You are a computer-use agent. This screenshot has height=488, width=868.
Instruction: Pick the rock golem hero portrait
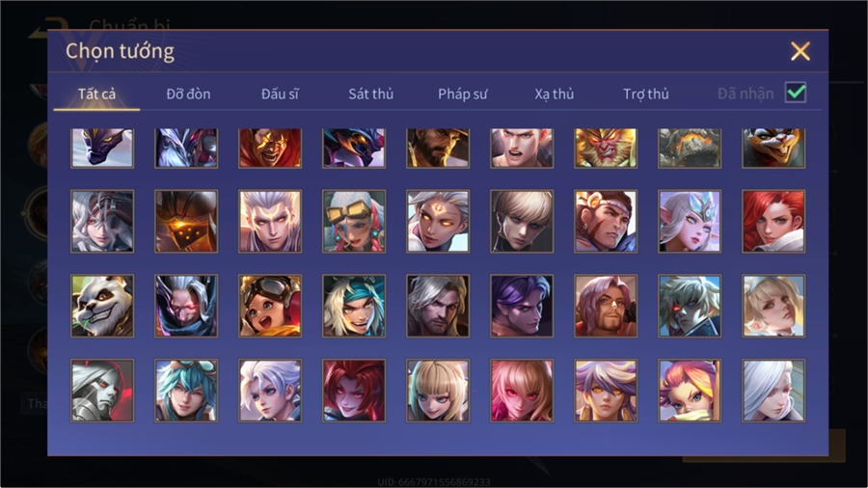pyautogui.click(x=690, y=149)
